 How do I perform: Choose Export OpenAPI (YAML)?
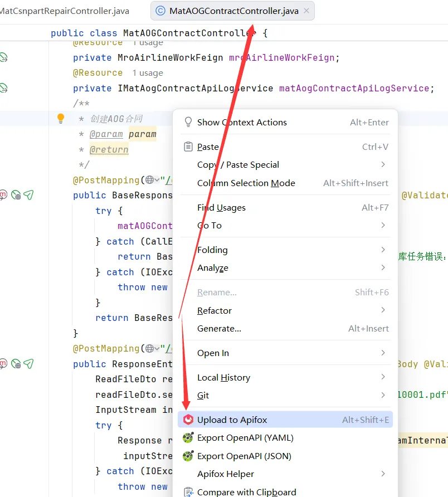[x=285, y=438]
